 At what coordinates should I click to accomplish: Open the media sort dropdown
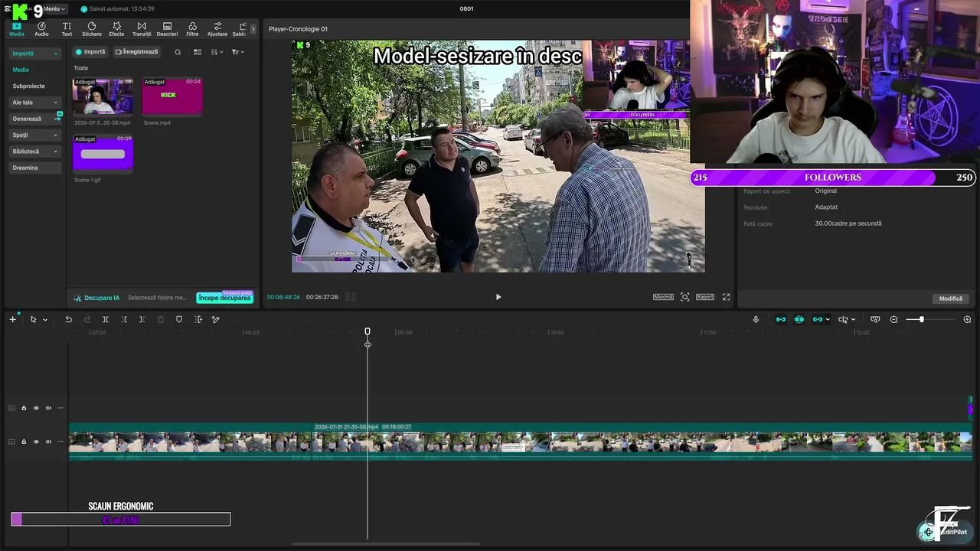(x=217, y=52)
